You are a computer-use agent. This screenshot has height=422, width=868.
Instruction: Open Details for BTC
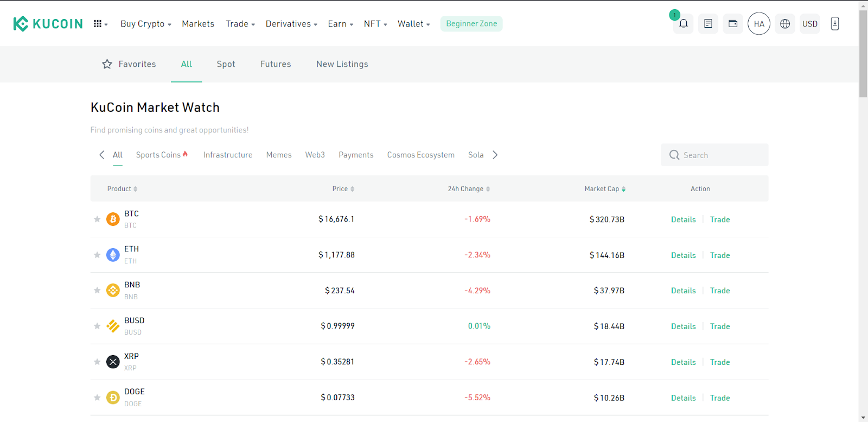(x=684, y=219)
